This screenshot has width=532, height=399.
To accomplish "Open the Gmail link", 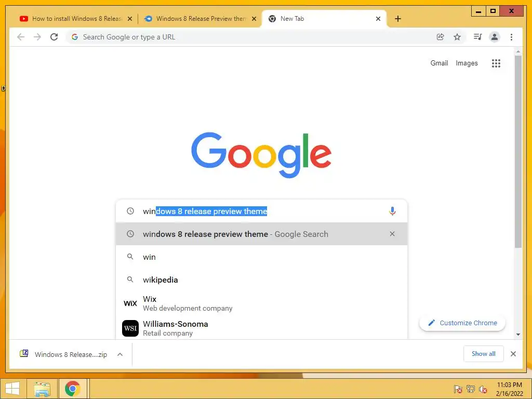I will 439,63.
